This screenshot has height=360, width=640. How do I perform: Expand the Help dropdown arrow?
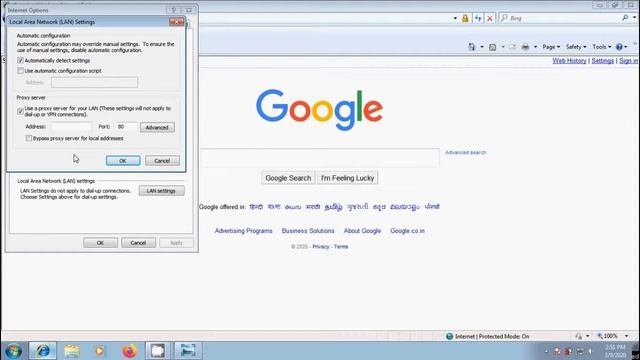tap(626, 47)
